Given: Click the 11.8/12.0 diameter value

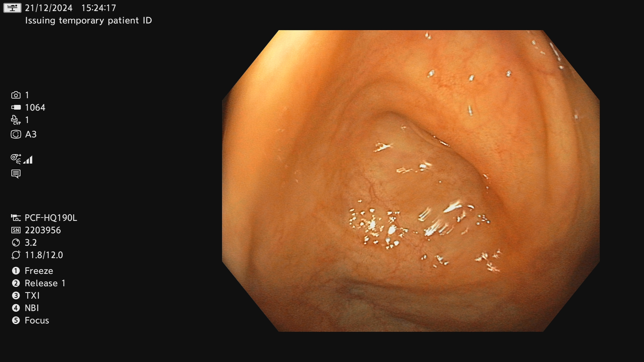Looking at the screenshot, I should pos(44,255).
